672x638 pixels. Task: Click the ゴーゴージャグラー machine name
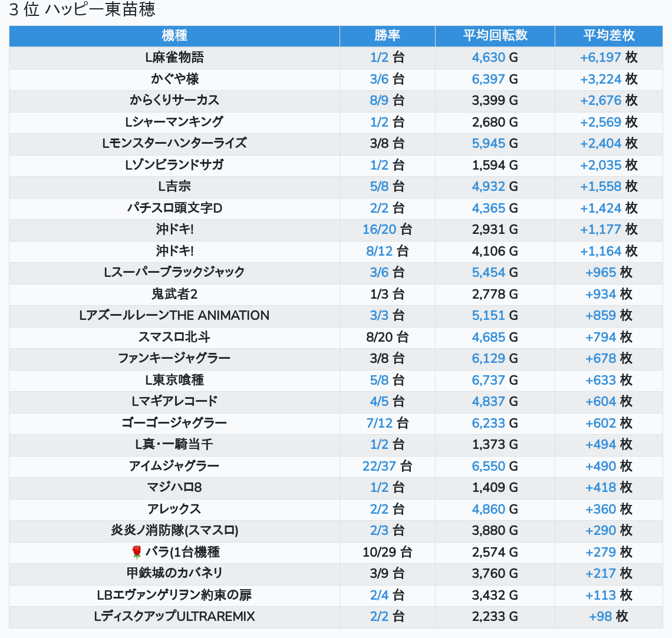pyautogui.click(x=174, y=423)
